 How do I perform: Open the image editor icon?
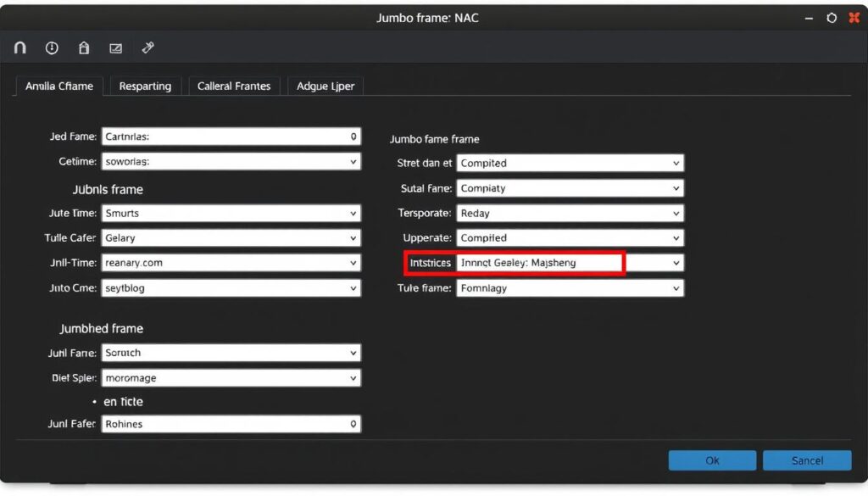pos(115,47)
